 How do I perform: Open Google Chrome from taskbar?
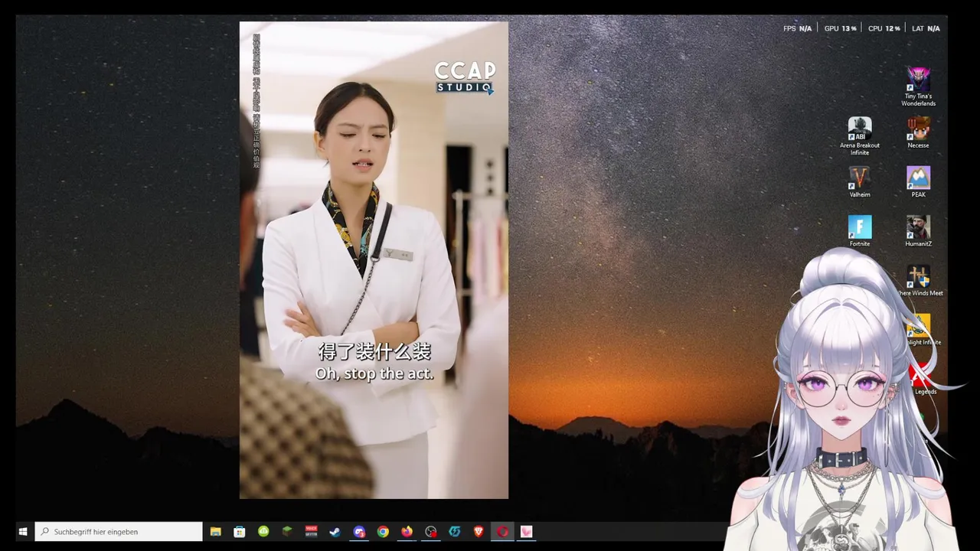pos(383,531)
